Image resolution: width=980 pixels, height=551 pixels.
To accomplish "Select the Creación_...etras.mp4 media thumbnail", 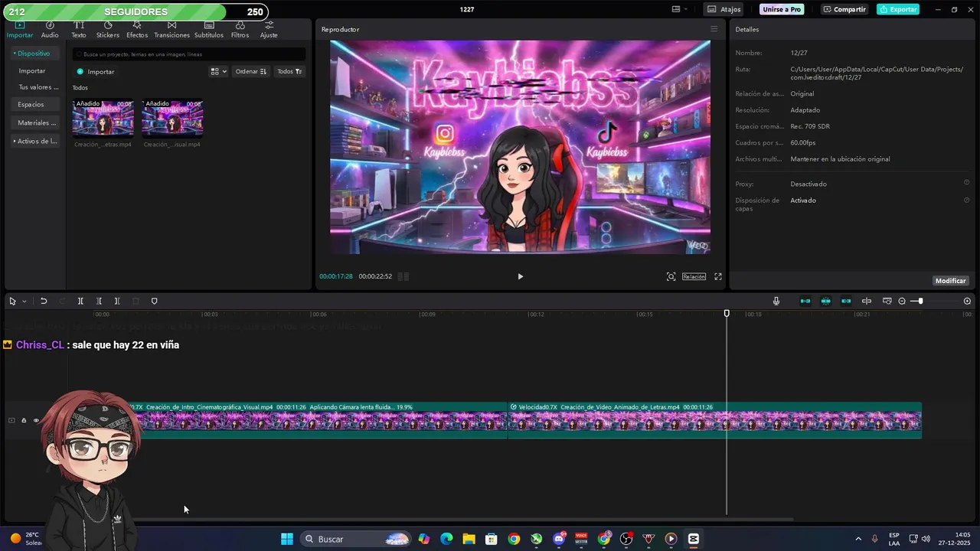I will [x=103, y=118].
